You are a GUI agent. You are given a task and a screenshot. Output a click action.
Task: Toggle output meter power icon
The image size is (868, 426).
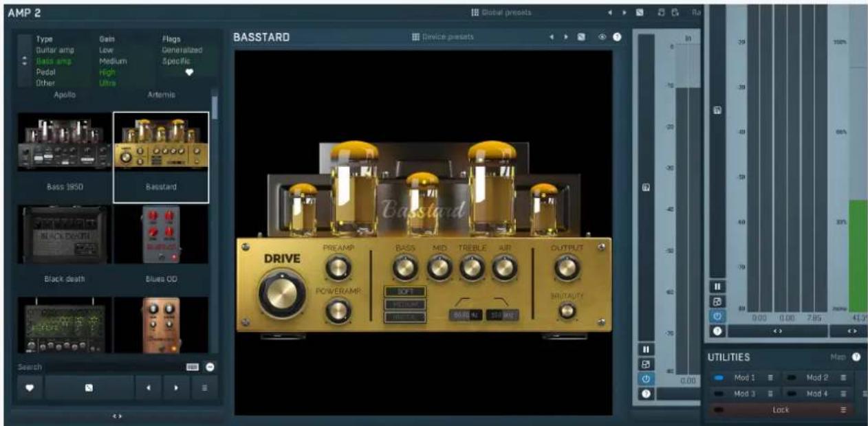tap(717, 316)
